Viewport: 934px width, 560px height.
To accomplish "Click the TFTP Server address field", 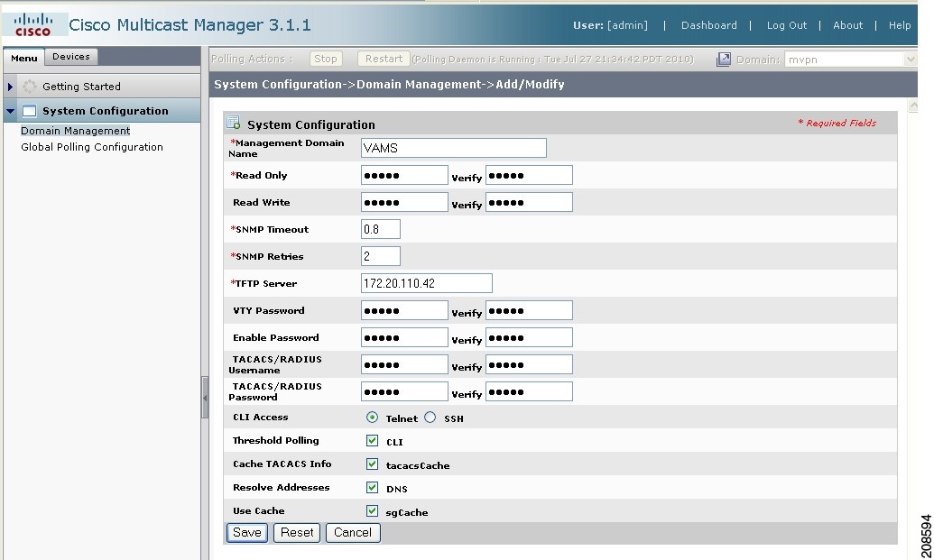I will click(x=427, y=283).
